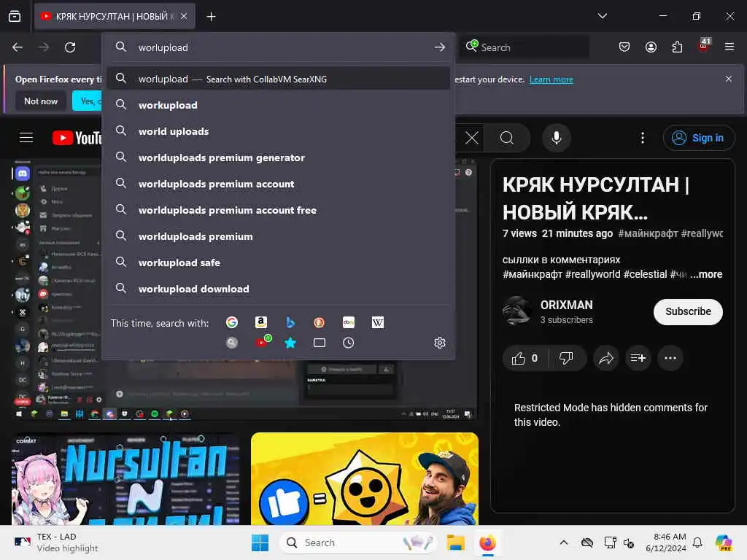Screen dimensions: 747x560
Task: Select the 'workupload' suggestion
Action: coord(279,105)
